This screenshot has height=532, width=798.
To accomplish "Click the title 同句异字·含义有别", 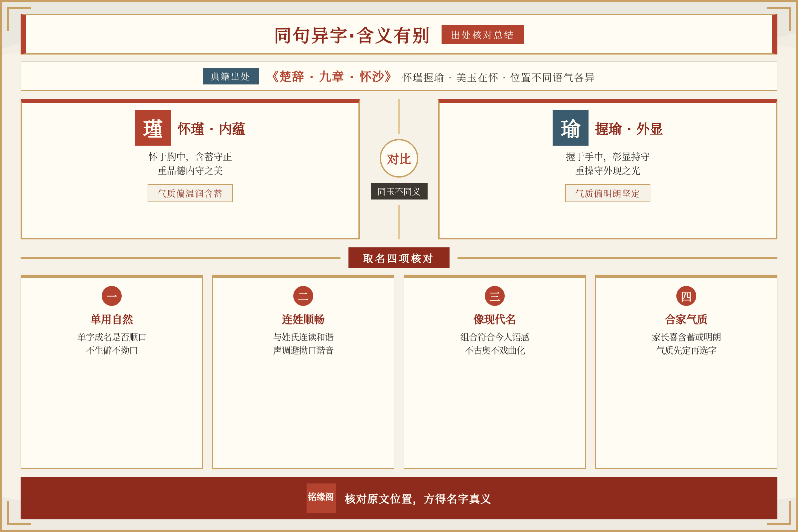I will pyautogui.click(x=352, y=35).
